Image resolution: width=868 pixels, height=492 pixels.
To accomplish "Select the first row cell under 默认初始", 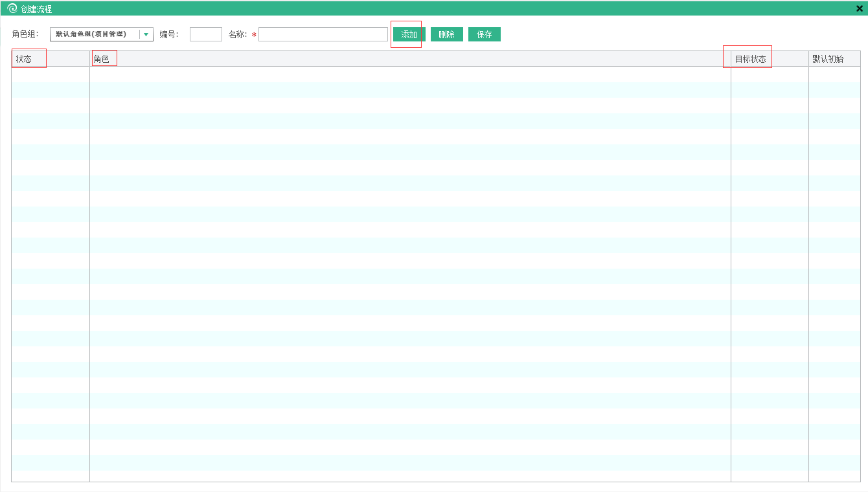I will [834, 74].
